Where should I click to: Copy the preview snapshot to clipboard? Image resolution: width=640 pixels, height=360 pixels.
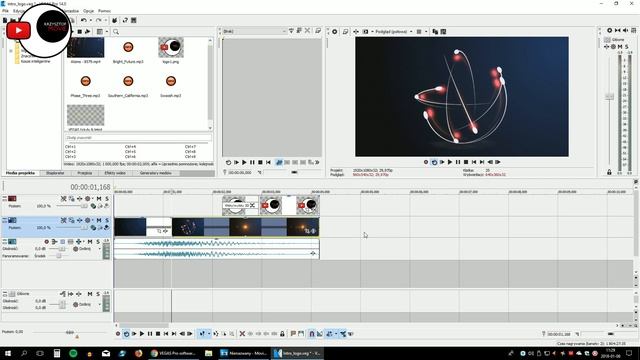click(435, 31)
